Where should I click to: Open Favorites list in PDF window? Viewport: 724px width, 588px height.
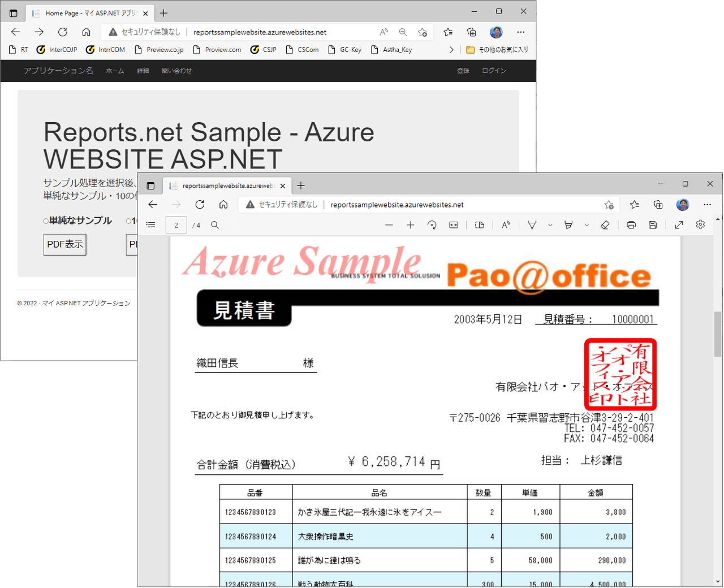pyautogui.click(x=635, y=204)
